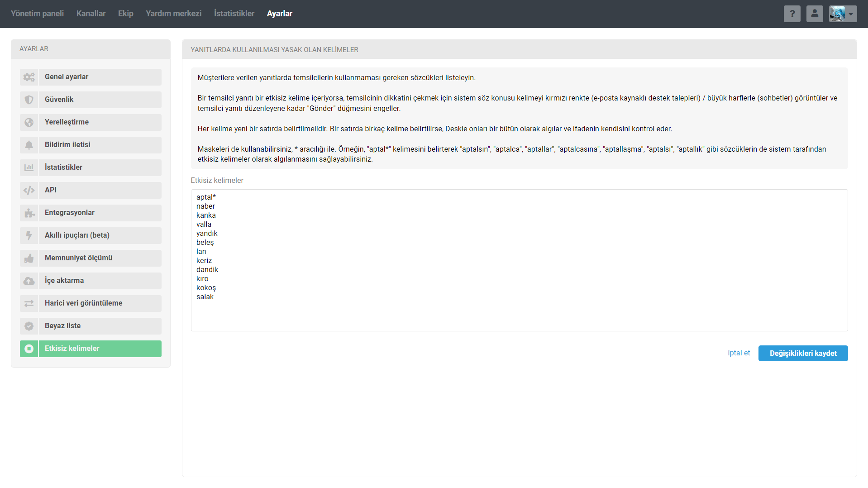This screenshot has height=488, width=868.
Task: Click the gears icon beside Genel ayarlar
Action: point(29,77)
